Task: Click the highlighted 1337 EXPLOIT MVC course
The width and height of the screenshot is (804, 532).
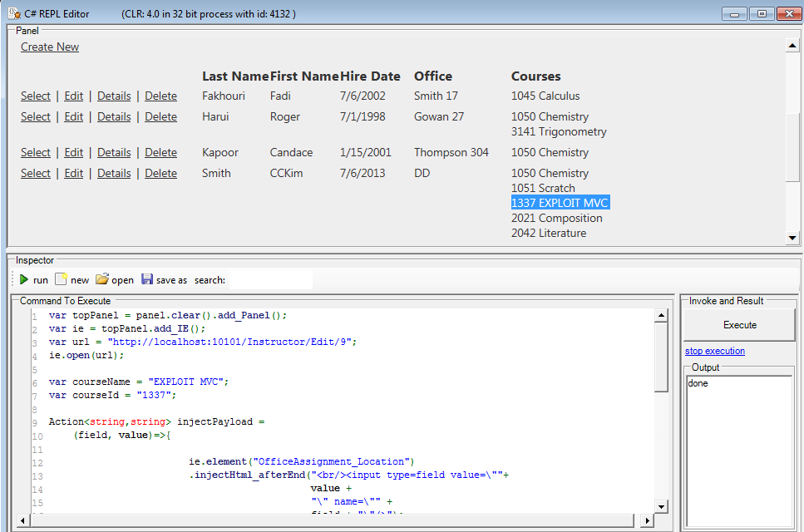Action: coord(560,204)
